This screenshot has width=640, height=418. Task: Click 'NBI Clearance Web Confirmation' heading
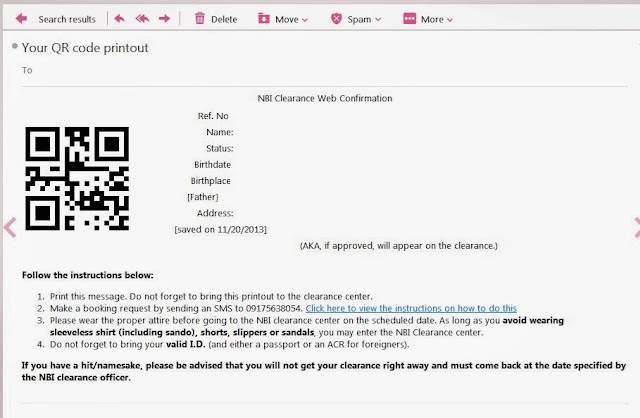pos(325,98)
